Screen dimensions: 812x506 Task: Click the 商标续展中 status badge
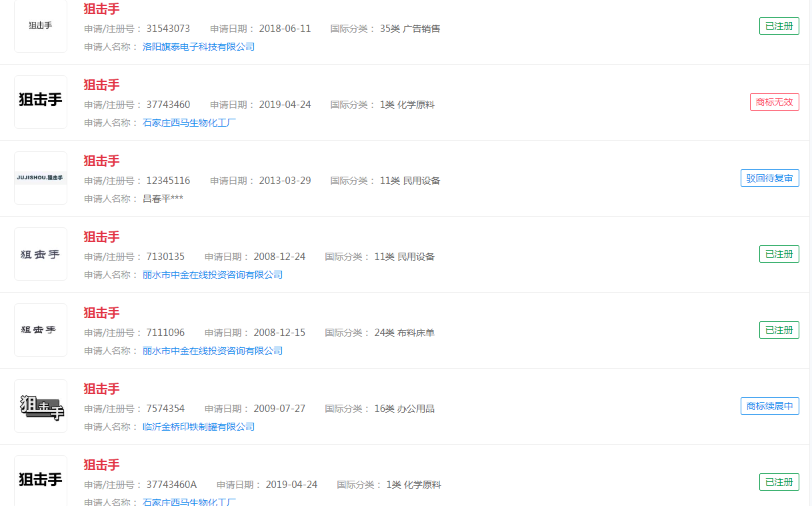769,406
